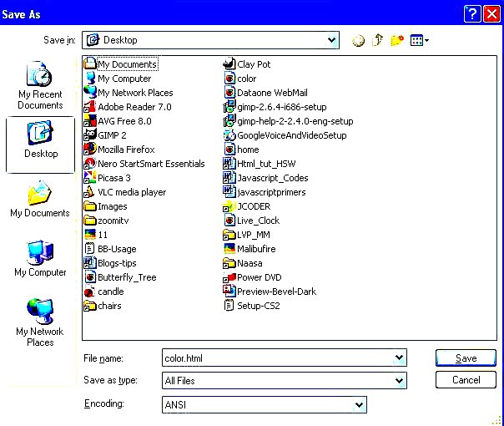The image size is (504, 426).
Task: Select the My Computer list item
Action: (x=118, y=79)
